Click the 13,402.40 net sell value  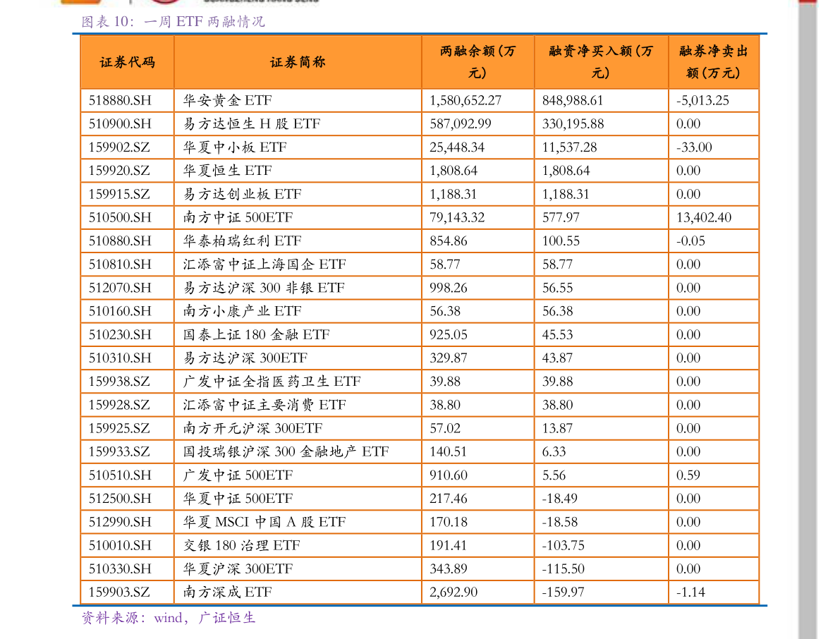pyautogui.click(x=703, y=217)
